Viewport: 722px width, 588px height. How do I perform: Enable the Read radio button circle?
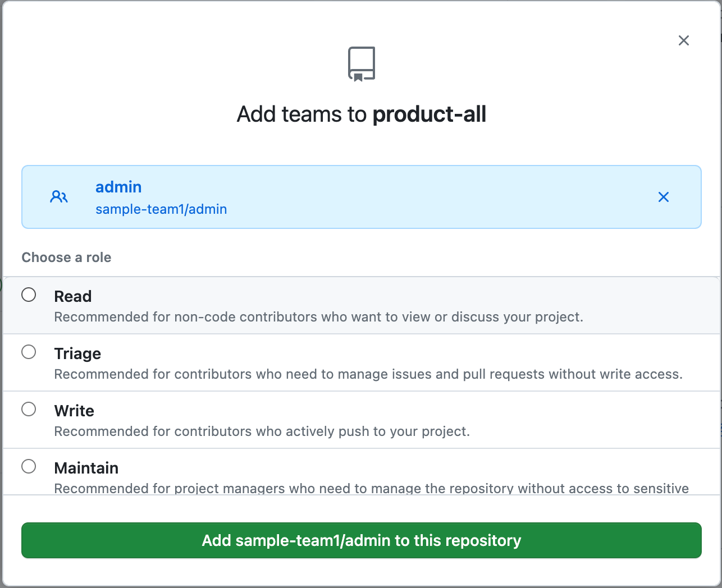[29, 294]
